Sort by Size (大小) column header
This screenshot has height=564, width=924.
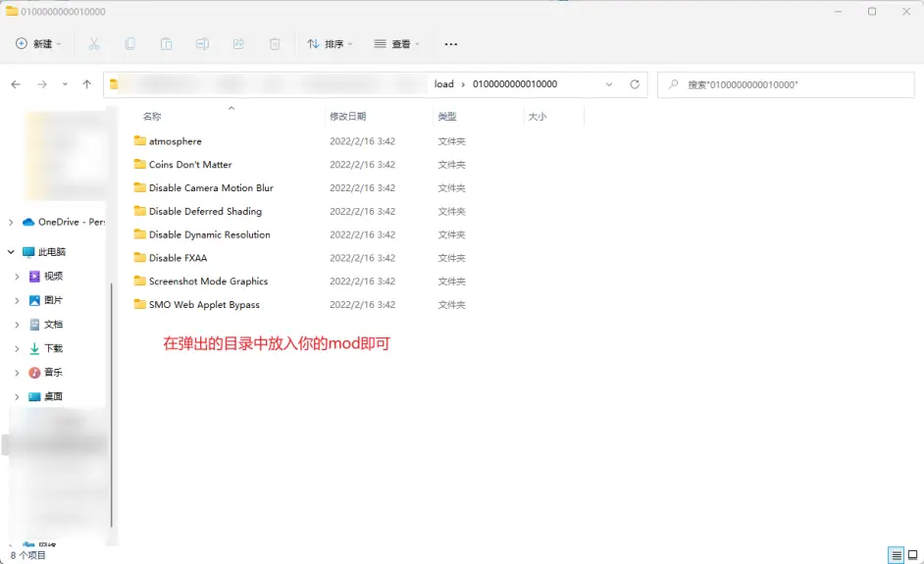538,116
